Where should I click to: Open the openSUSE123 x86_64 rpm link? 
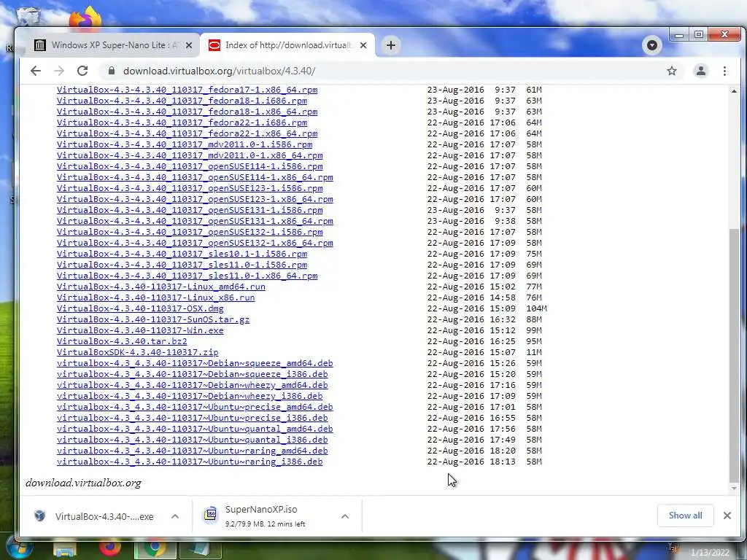point(195,200)
